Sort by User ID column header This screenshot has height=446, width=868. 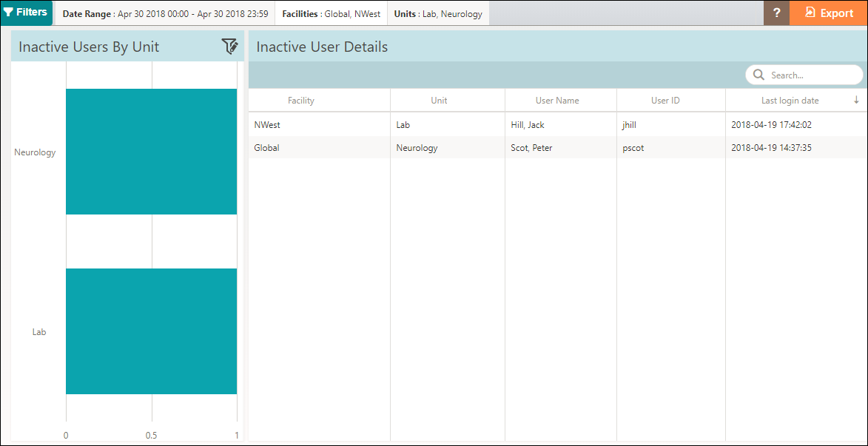click(x=665, y=101)
